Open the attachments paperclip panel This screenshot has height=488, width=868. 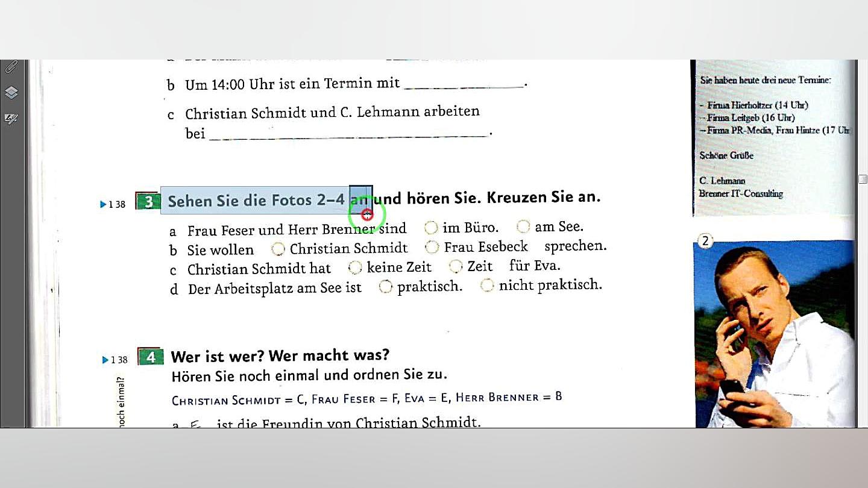click(x=11, y=67)
